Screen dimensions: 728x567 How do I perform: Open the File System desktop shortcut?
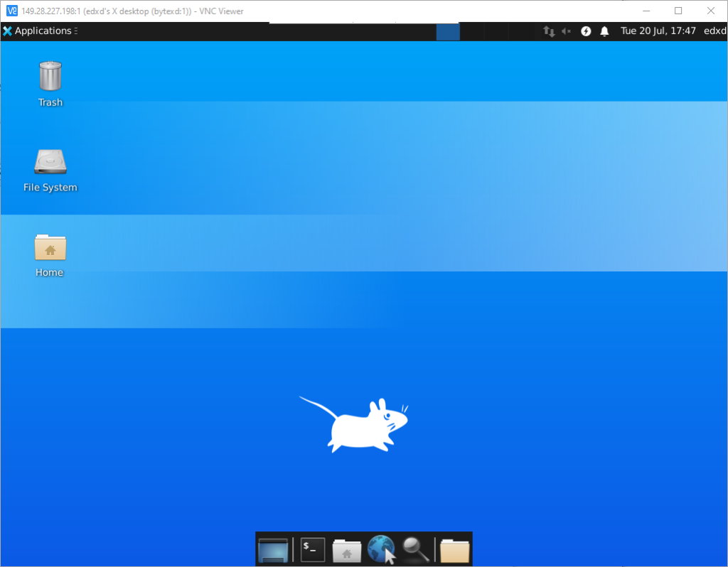[50, 165]
